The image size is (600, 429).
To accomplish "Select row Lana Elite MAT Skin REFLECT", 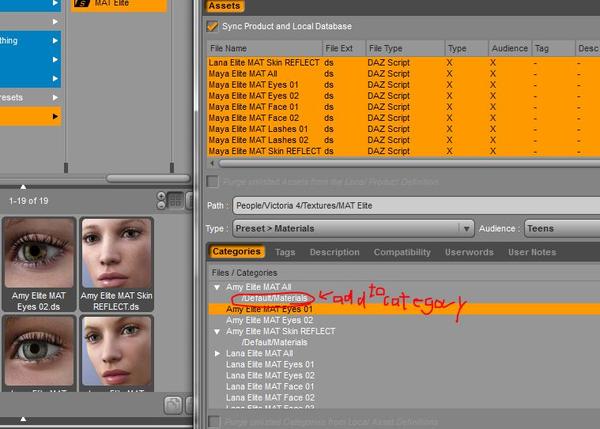I will pos(404,62).
